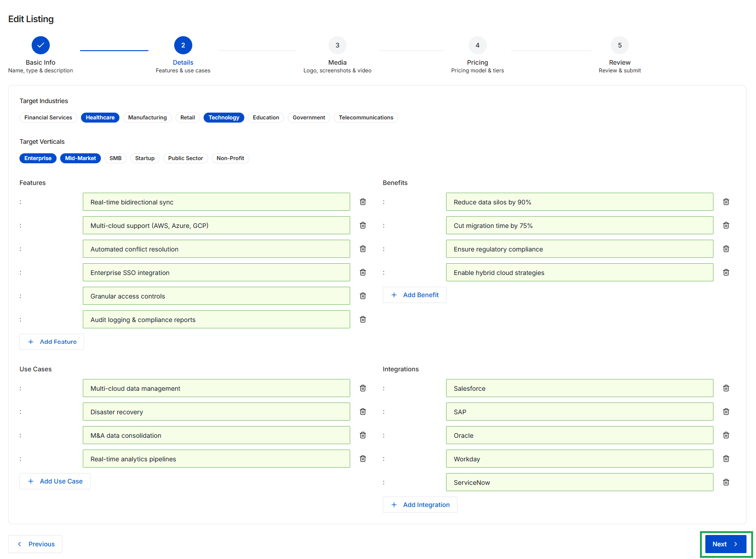This screenshot has height=559, width=756.
Task: Click the Add Benefit button
Action: point(414,295)
